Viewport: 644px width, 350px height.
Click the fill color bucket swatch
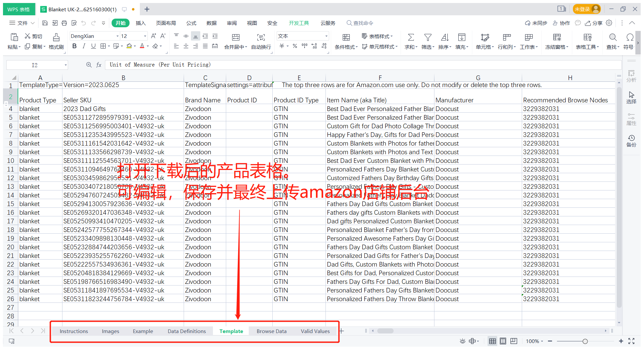[129, 46]
